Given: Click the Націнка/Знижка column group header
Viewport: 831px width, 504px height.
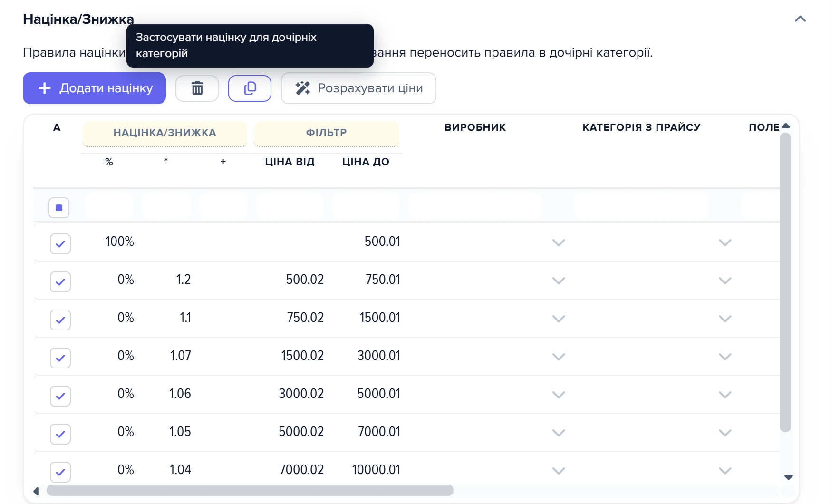Looking at the screenshot, I should pyautogui.click(x=165, y=133).
